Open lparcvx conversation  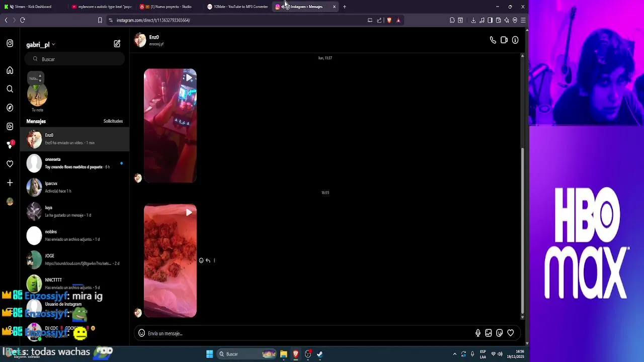[74, 187]
